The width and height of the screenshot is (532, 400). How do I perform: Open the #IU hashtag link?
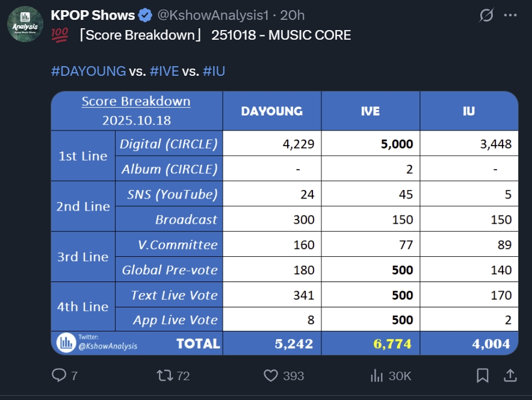214,71
